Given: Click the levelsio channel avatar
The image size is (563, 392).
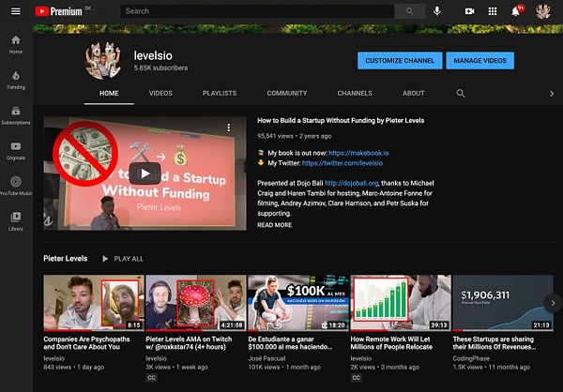Looking at the screenshot, I should [x=102, y=60].
